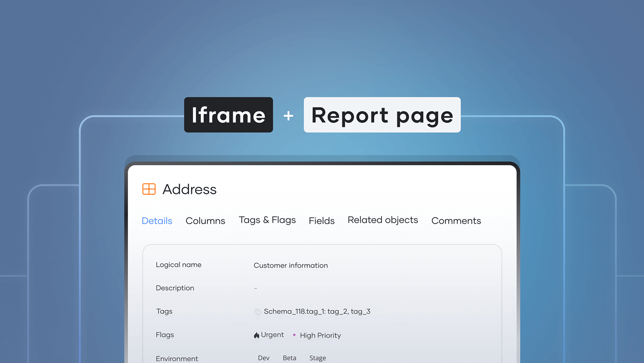Click the flame icon next to Urgent
Screen dimensions: 644x363
click(x=257, y=335)
